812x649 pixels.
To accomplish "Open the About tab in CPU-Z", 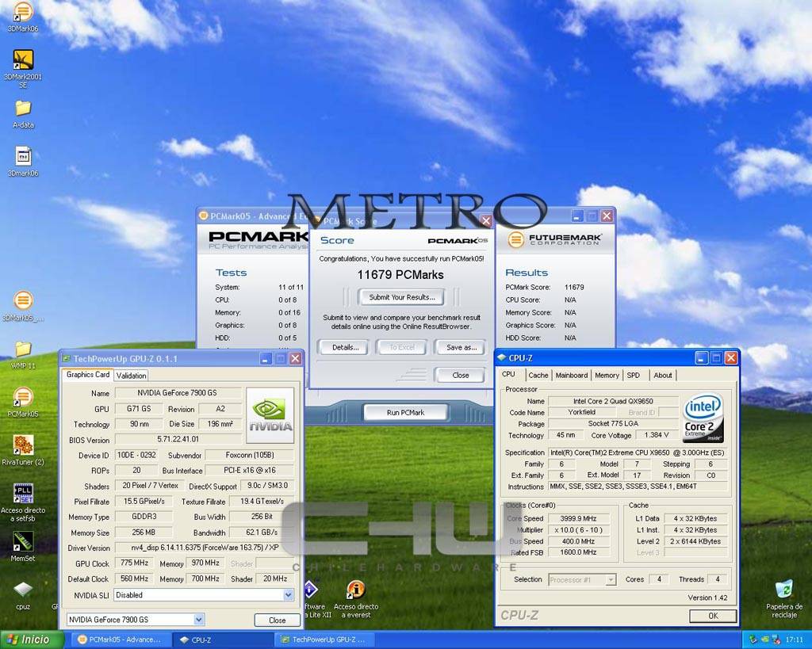I will 662,376.
